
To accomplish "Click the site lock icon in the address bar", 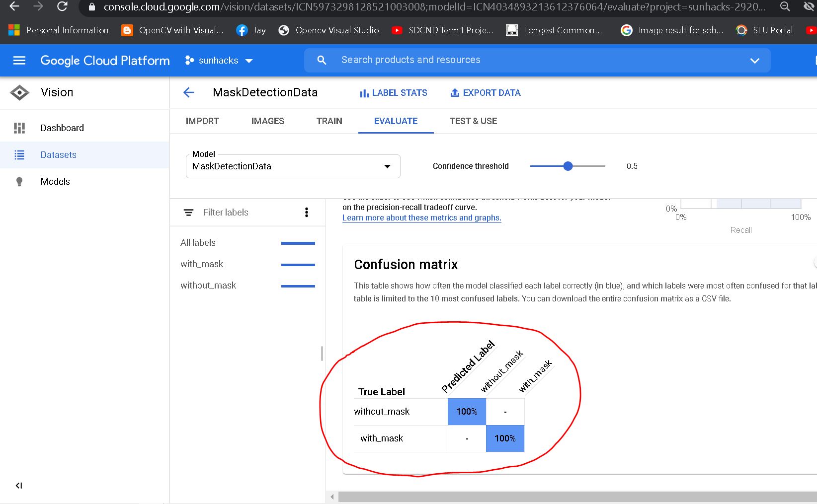I will click(x=91, y=7).
